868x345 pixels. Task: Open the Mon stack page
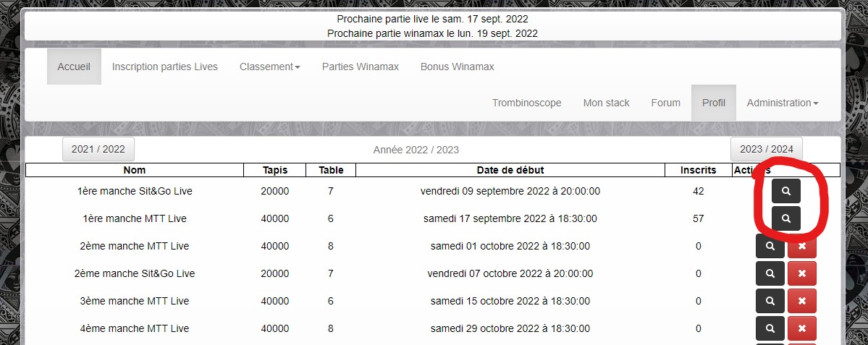pos(606,103)
